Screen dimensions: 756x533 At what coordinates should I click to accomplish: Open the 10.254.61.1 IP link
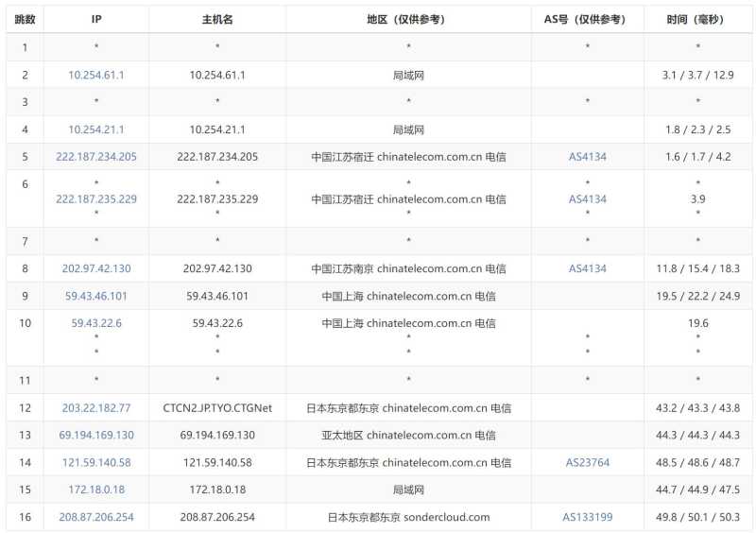tap(96, 75)
